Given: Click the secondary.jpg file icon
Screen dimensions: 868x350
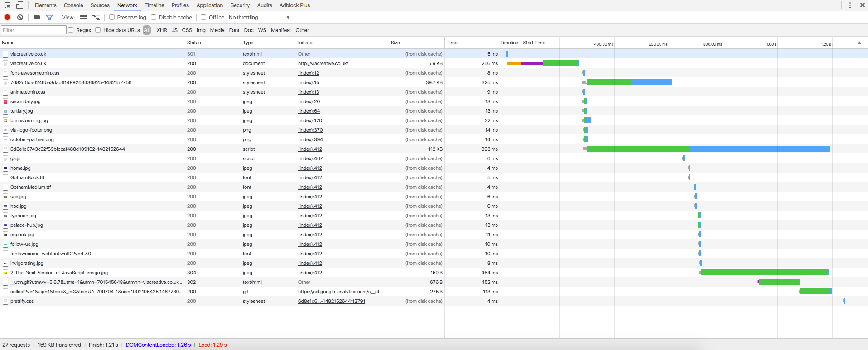Looking at the screenshot, I should (x=5, y=101).
